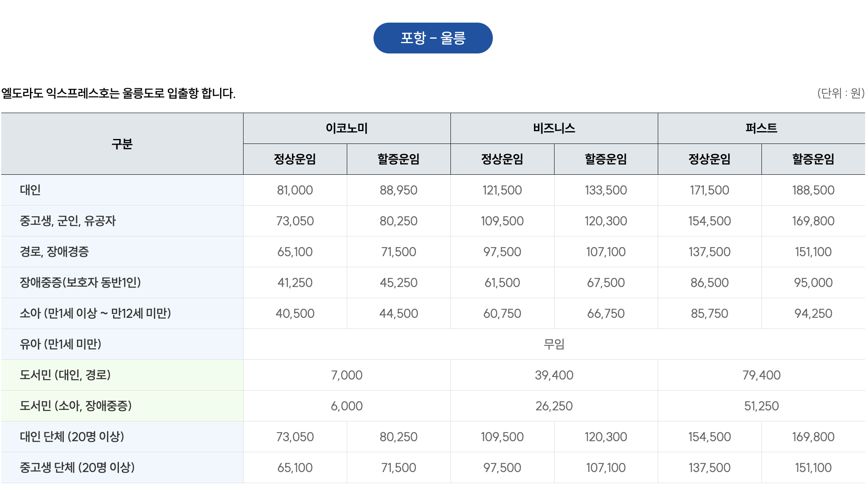The height and width of the screenshot is (486, 868).
Task: Click the 188,500 퍼스트 할증운임 fare for 대인
Action: pos(814,190)
